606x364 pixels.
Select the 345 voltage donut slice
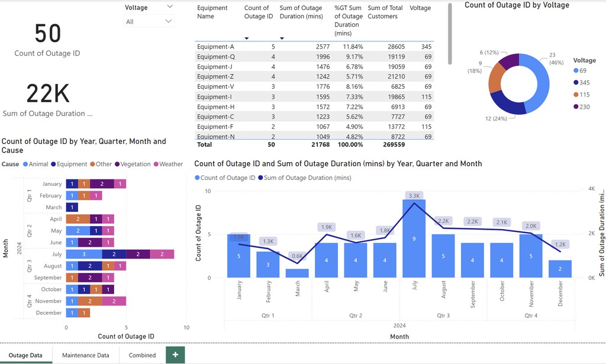pyautogui.click(x=507, y=104)
